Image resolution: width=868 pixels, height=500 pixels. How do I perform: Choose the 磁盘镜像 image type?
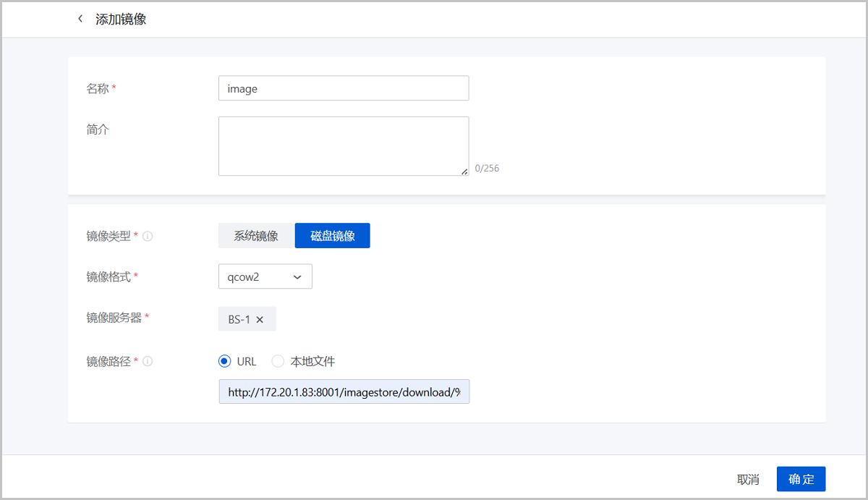pyautogui.click(x=333, y=236)
